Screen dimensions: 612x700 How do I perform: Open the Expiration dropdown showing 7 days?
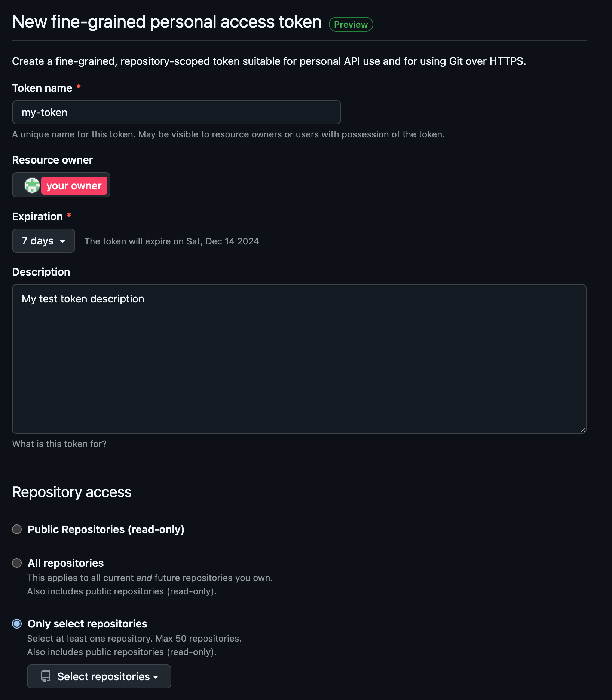43,241
